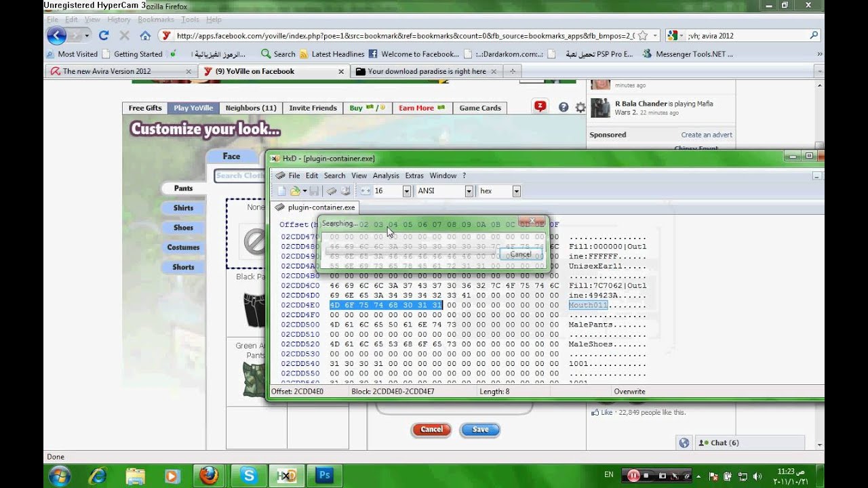Screen dimensions: 868x488
Task: Reload the page with Firefox refresh icon
Action: click(x=104, y=35)
